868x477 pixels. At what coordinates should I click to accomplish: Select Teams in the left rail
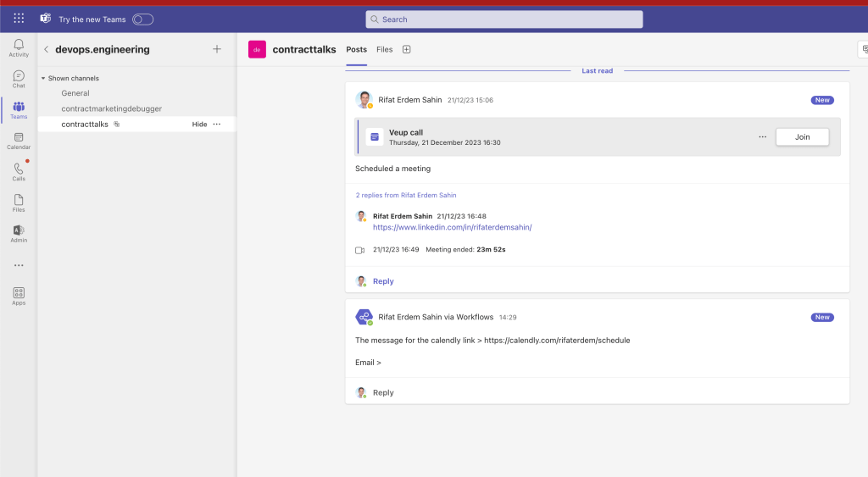pyautogui.click(x=19, y=110)
